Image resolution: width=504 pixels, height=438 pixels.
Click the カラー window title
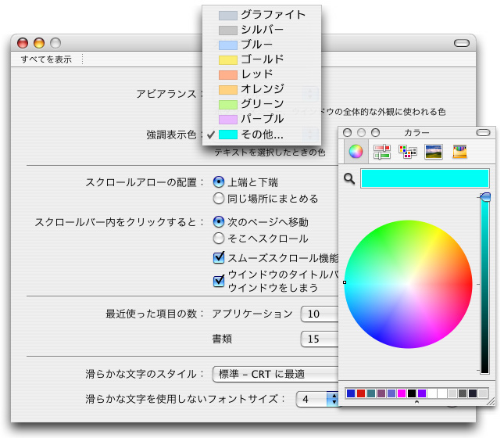[x=416, y=133]
